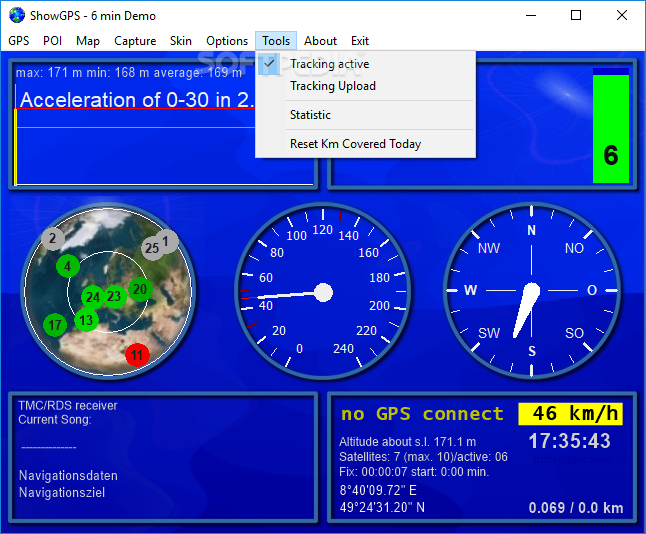Close the open Tools menu

coord(276,41)
